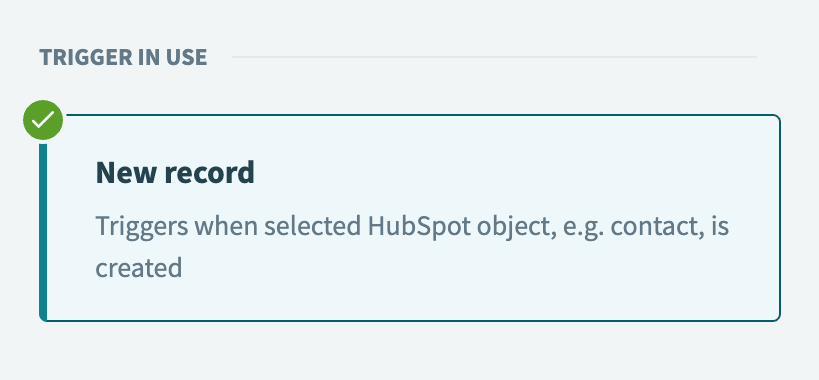Click the New record title text
This screenshot has height=380, width=819.
coord(175,173)
